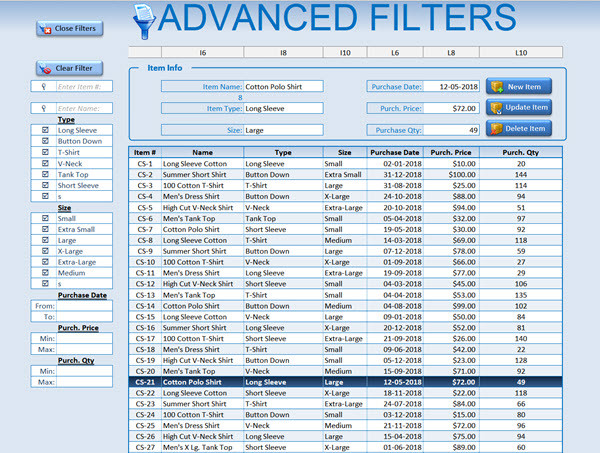Screen dimensions: 600x453
Task: Click the Enter Item # search field
Action: pyautogui.click(x=84, y=87)
